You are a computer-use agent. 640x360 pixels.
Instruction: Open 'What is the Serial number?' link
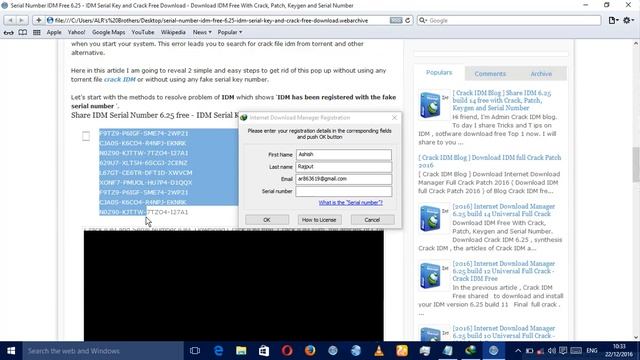coord(351,202)
